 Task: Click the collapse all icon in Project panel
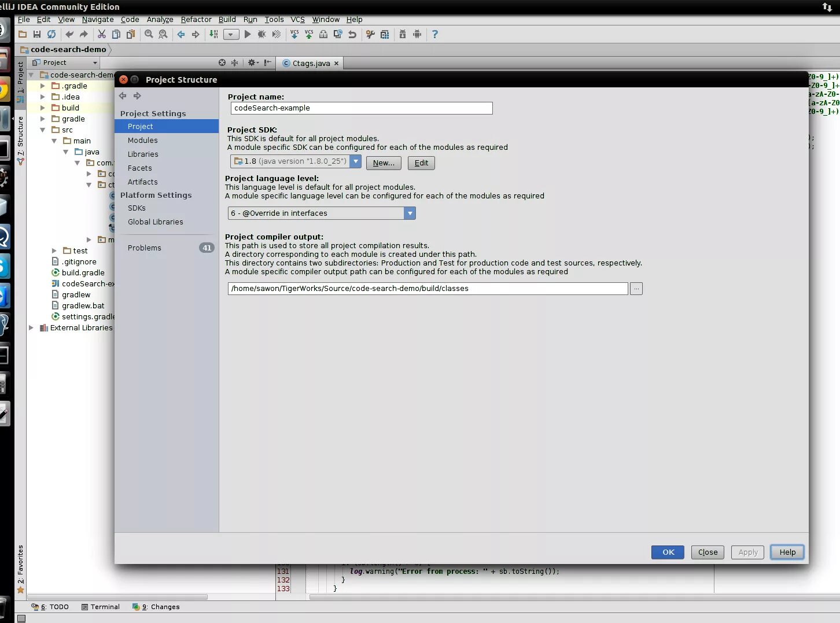click(234, 62)
